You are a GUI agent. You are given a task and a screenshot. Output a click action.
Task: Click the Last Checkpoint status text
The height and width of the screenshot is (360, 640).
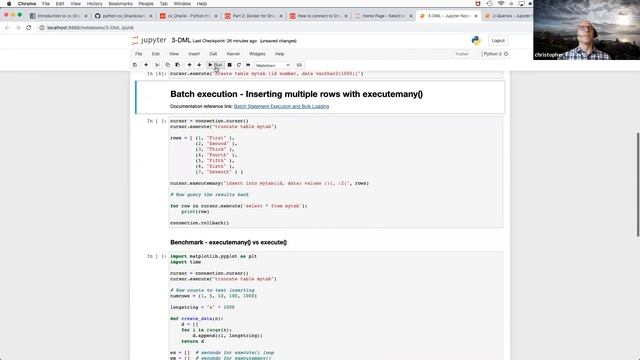225,41
